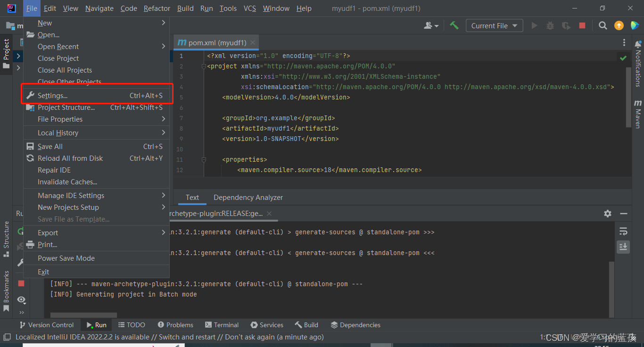Toggle Power Save Mode menu item
Viewport: 644px width, 347px height.
click(96, 258)
